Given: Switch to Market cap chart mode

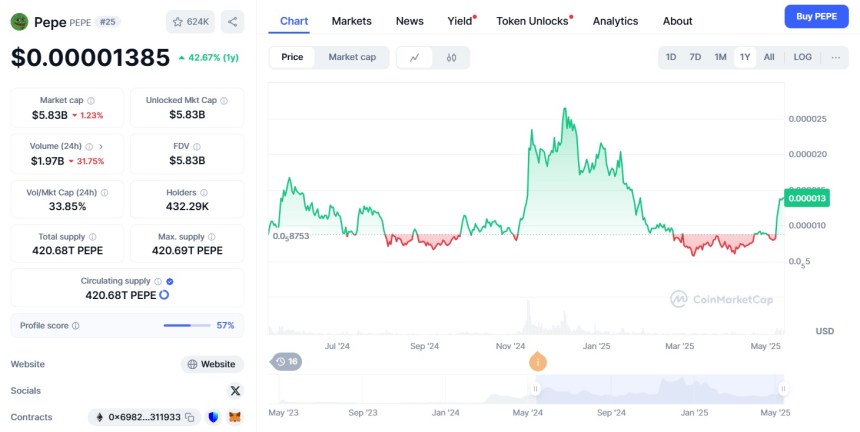Looking at the screenshot, I should point(352,57).
